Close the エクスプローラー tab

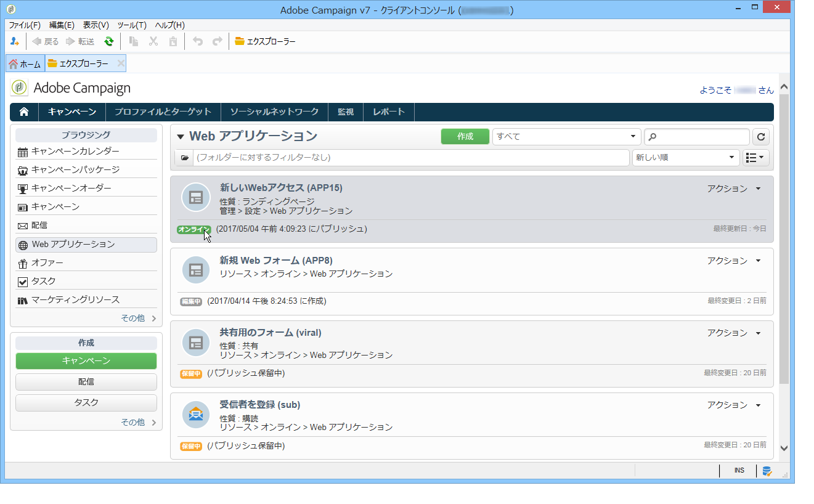point(121,63)
